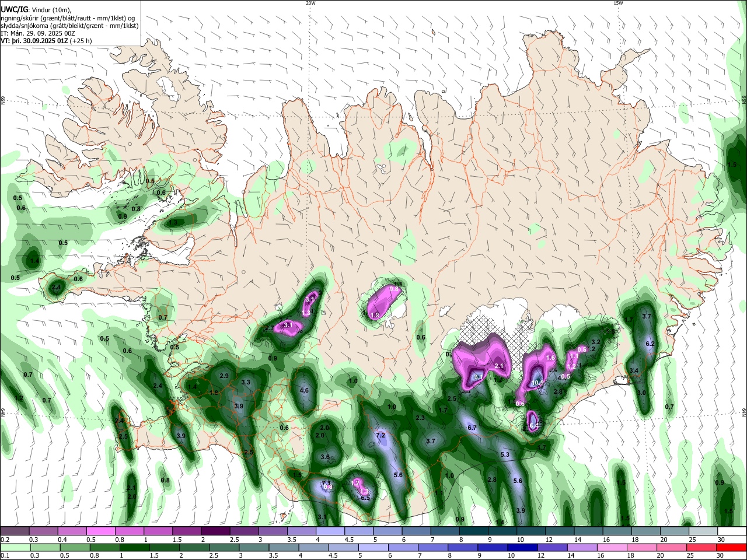Click the 6.2 precipitation value in the east

pyautogui.click(x=651, y=344)
